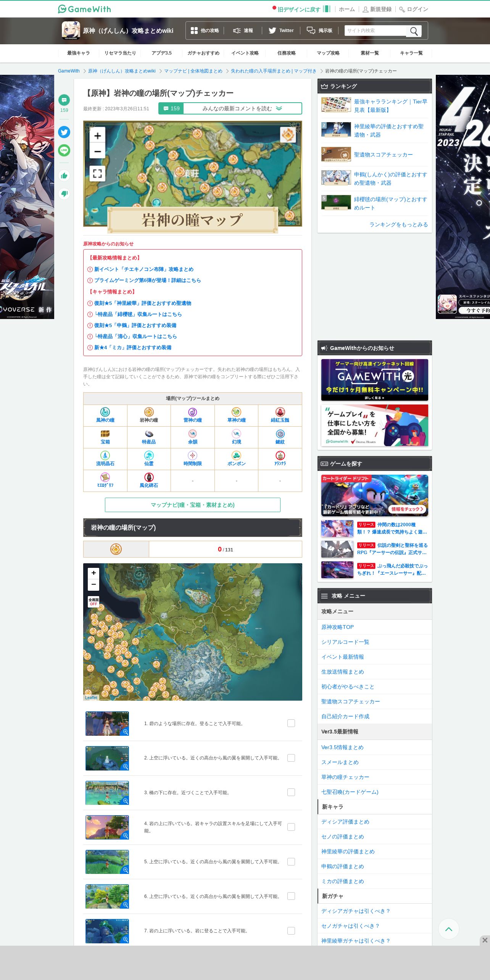The height and width of the screenshot is (980, 490).
Task: Click breadcrumb マップナビ | 全体地図まとめ
Action: pos(193,71)
